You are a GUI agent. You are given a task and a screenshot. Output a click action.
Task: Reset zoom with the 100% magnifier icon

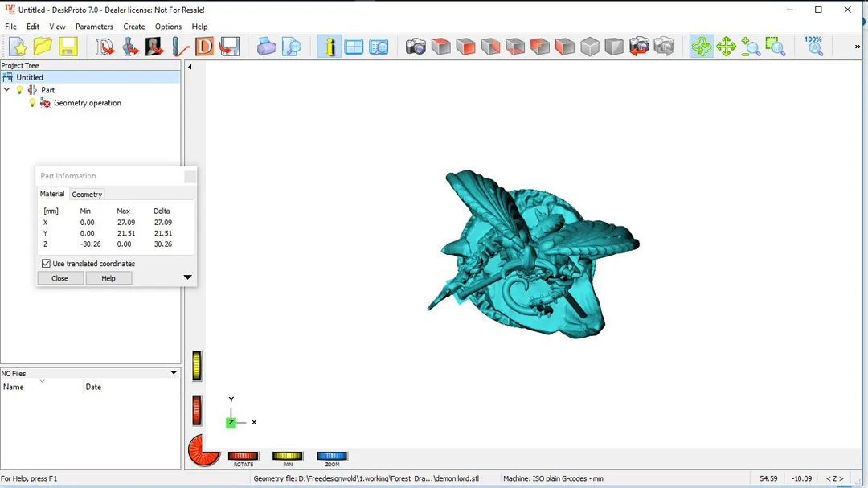(x=813, y=47)
